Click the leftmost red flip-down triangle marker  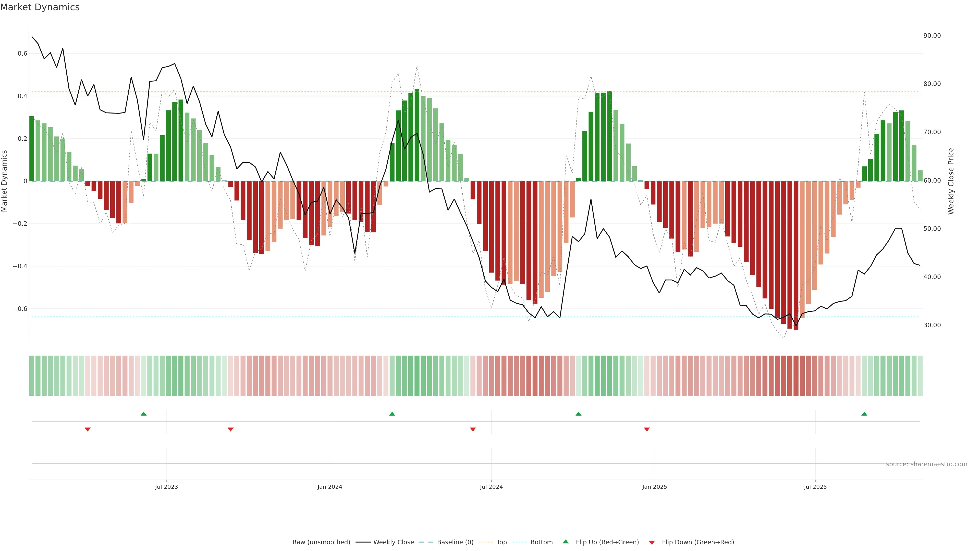pos(88,429)
